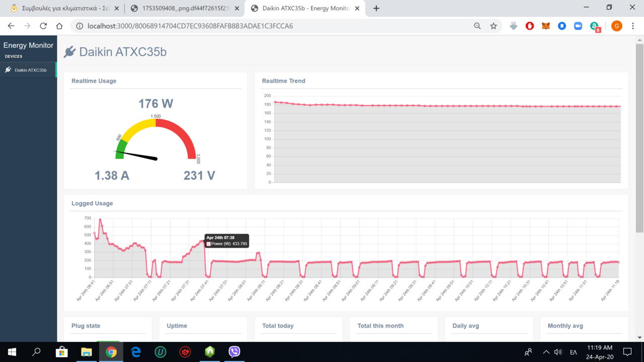Click the 176 W power reading
This screenshot has width=644, height=362.
(x=156, y=104)
